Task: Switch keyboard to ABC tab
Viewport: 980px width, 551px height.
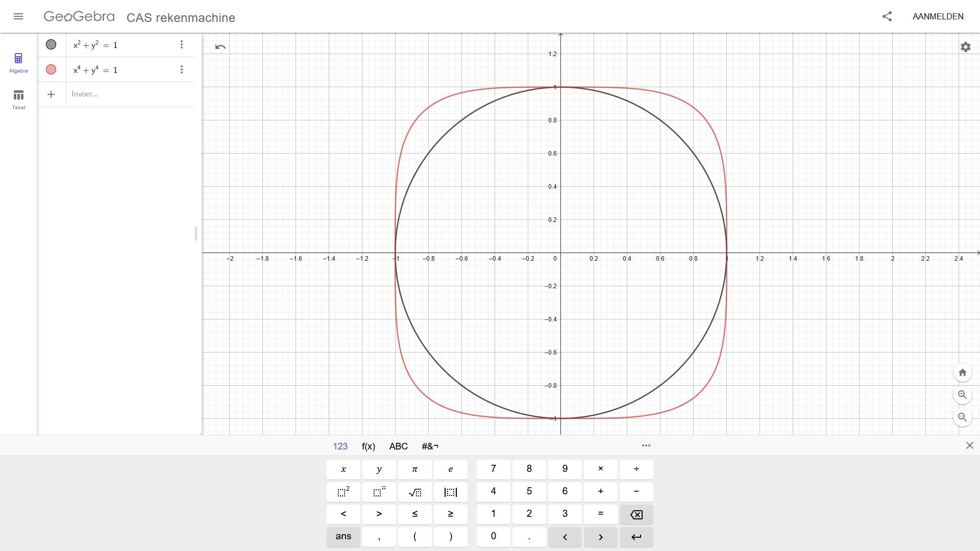Action: (x=398, y=446)
